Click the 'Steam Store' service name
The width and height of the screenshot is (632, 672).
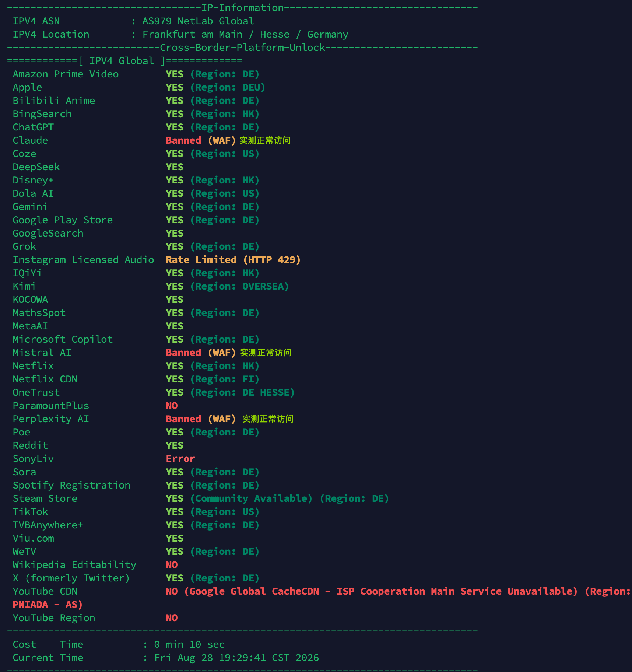coord(45,498)
